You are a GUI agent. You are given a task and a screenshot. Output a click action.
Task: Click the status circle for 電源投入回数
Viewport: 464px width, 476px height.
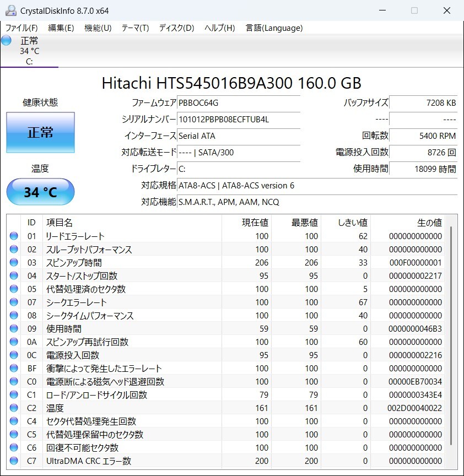[14, 355]
